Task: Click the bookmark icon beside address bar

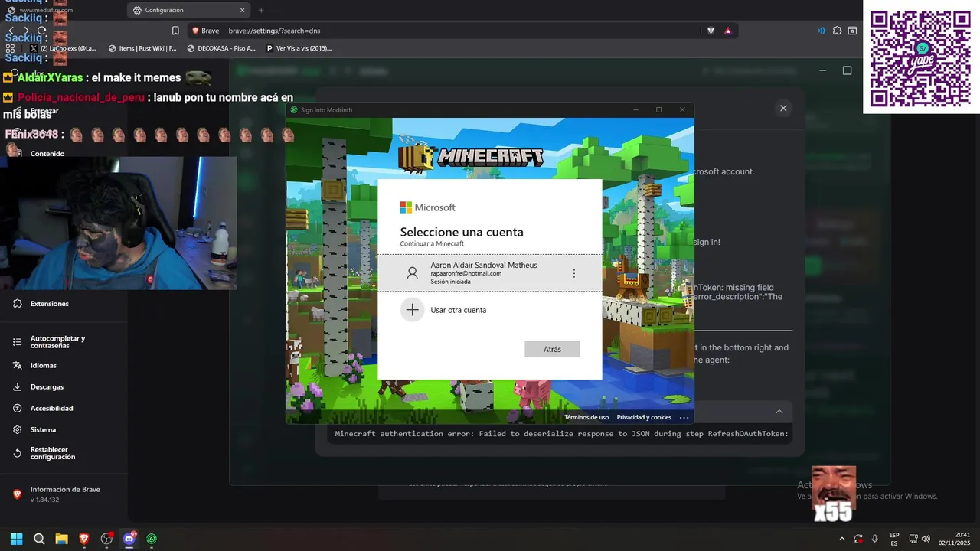Action: click(x=175, y=31)
